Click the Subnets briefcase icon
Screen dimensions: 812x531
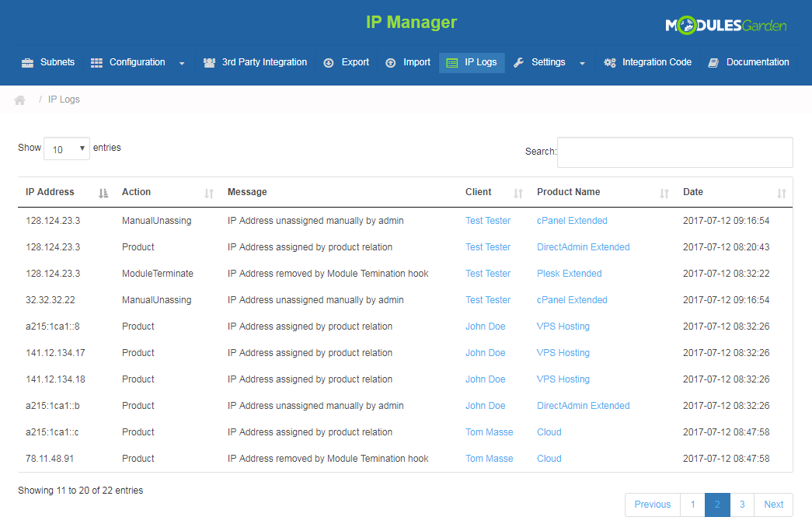(x=27, y=63)
